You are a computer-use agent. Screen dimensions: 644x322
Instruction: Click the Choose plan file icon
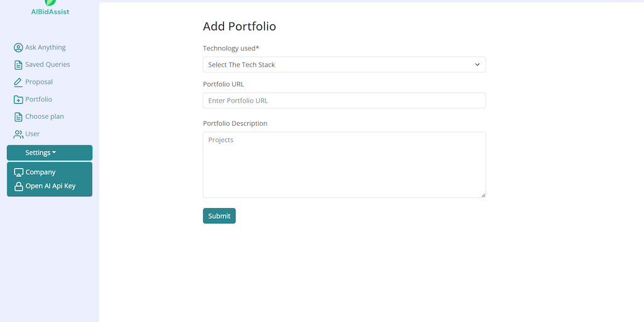tap(18, 117)
